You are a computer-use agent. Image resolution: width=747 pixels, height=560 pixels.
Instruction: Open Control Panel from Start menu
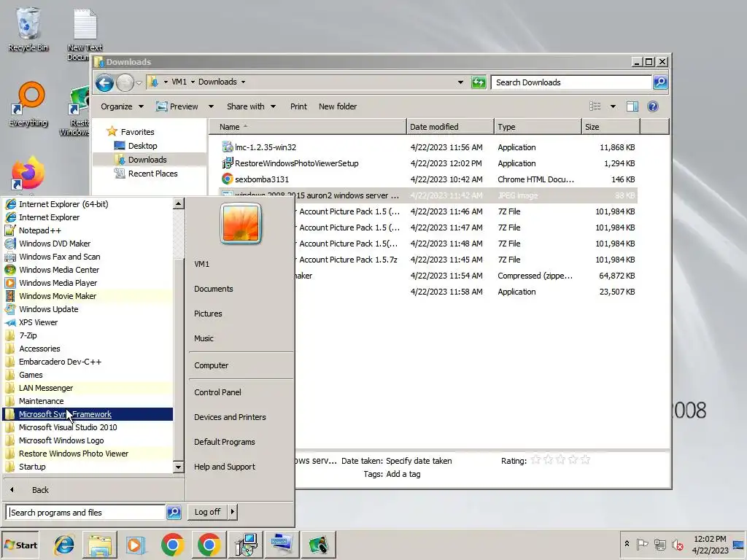[217, 392]
